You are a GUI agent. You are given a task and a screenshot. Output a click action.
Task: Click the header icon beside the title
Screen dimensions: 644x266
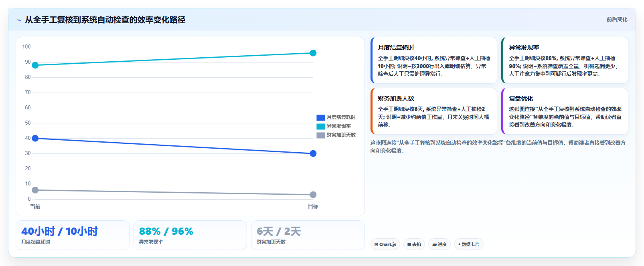click(x=19, y=20)
